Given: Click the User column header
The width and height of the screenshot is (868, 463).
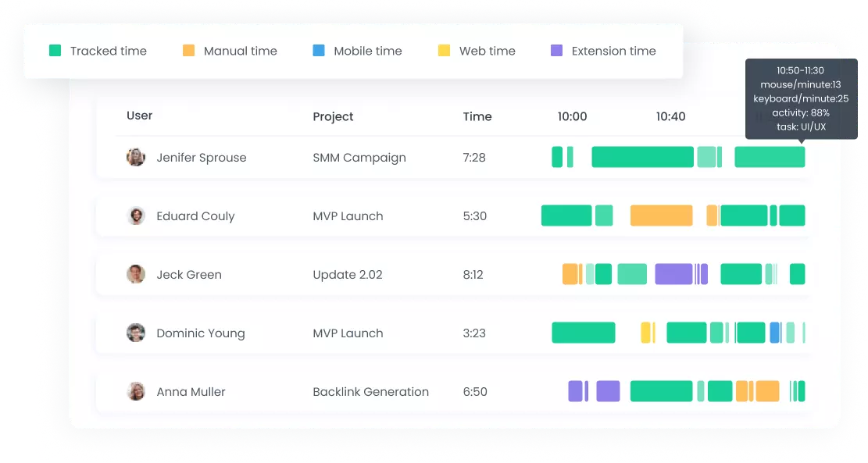Looking at the screenshot, I should point(140,116).
